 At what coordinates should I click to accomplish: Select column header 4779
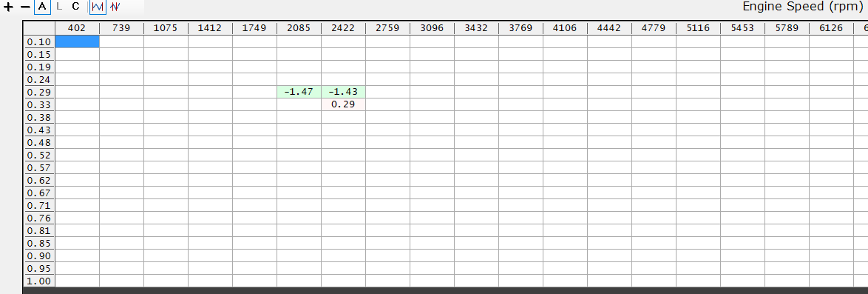[x=653, y=28]
